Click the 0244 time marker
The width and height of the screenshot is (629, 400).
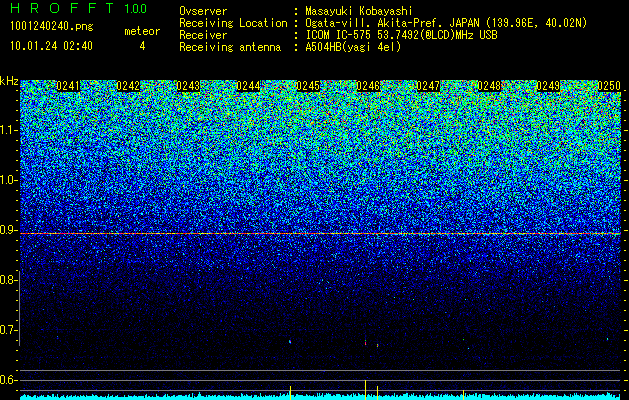pyautogui.click(x=248, y=86)
